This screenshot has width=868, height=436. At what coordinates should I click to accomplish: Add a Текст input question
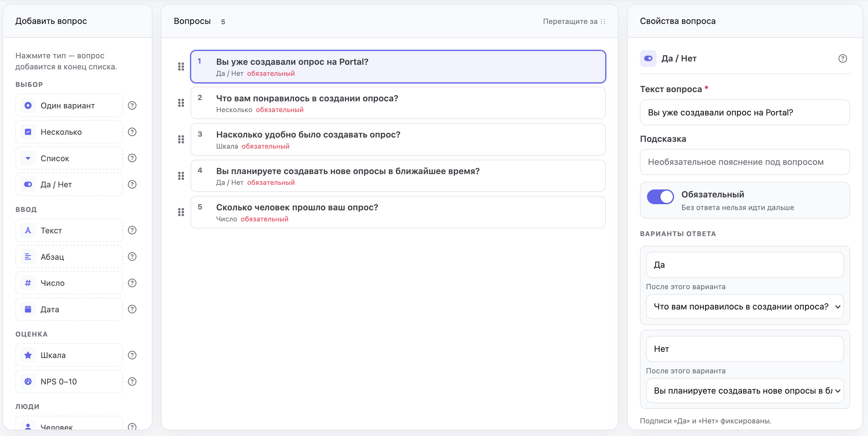click(69, 230)
